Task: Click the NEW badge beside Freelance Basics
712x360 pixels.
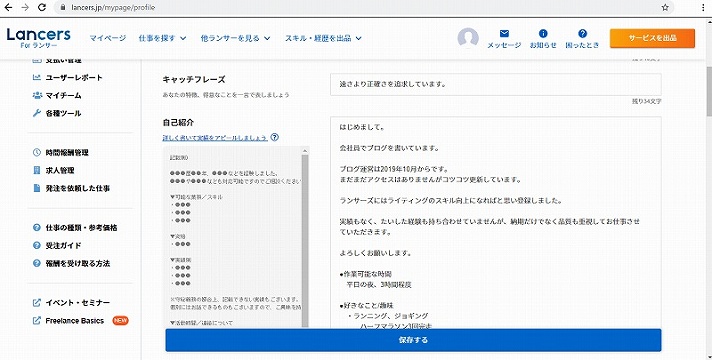Action: pyautogui.click(x=120, y=321)
